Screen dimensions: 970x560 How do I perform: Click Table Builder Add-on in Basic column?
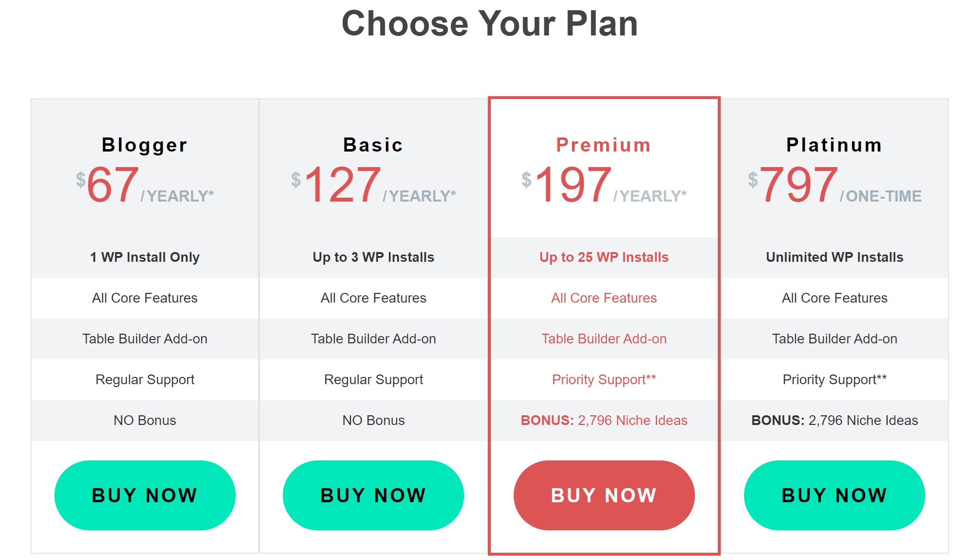tap(373, 339)
